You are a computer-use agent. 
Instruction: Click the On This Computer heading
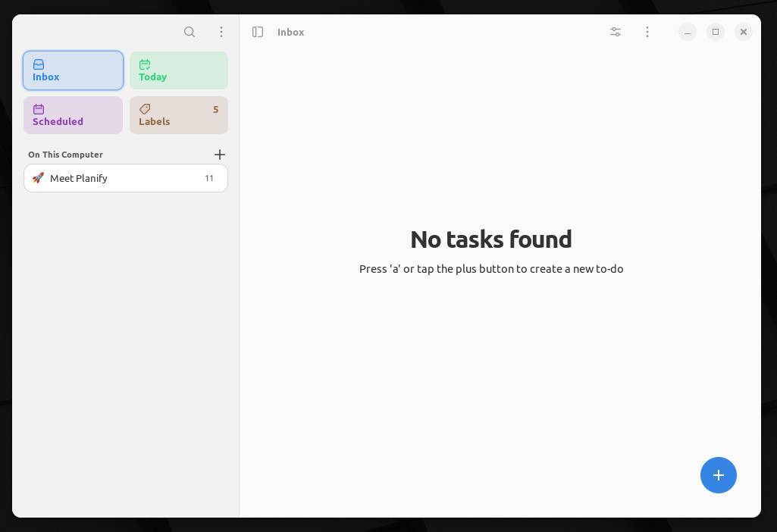tap(65, 155)
